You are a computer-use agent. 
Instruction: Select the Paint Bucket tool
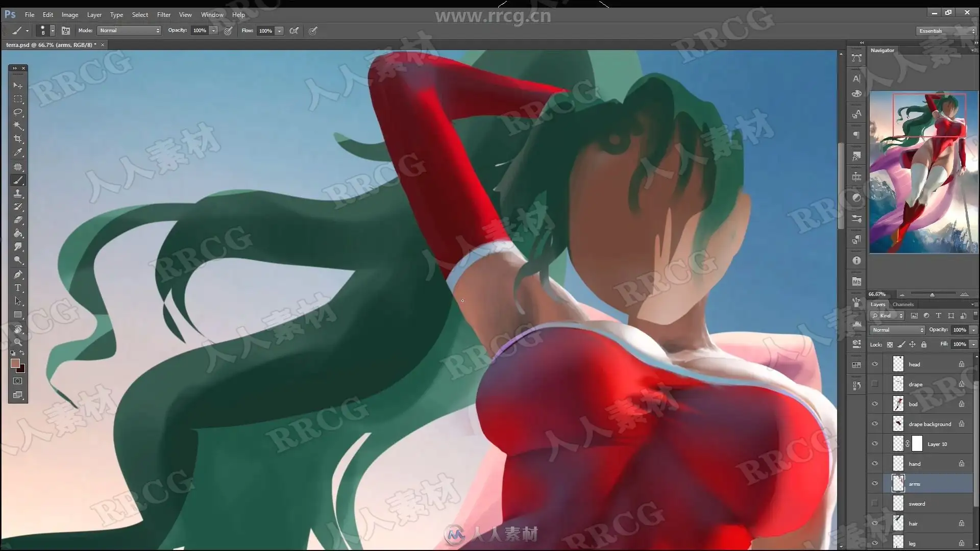(x=18, y=234)
